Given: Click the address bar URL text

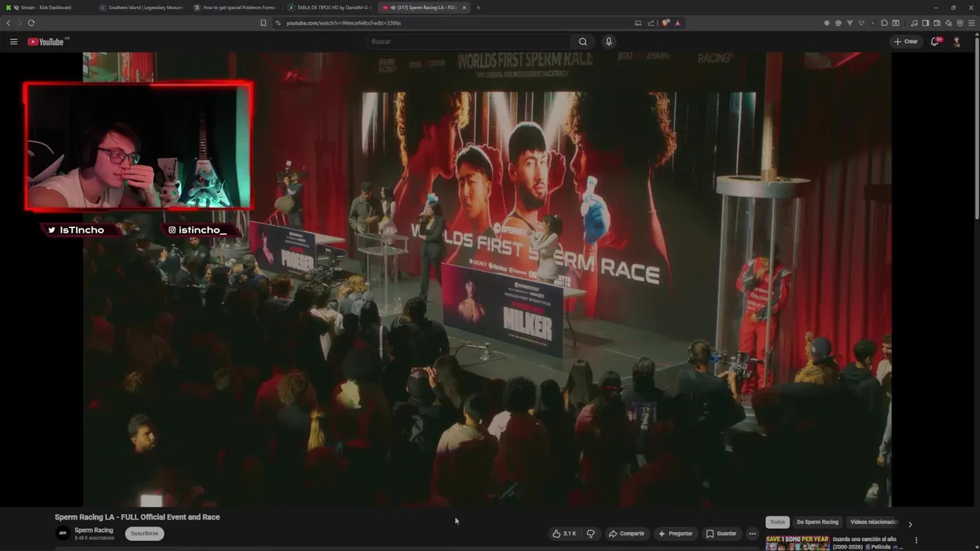Looking at the screenshot, I should pos(344,23).
